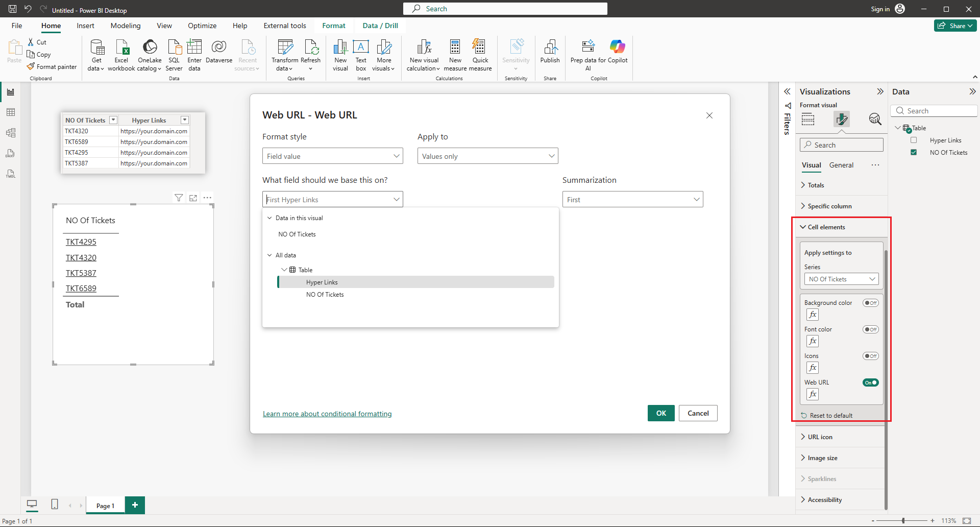Open the Summarization dropdown

pyautogui.click(x=633, y=199)
